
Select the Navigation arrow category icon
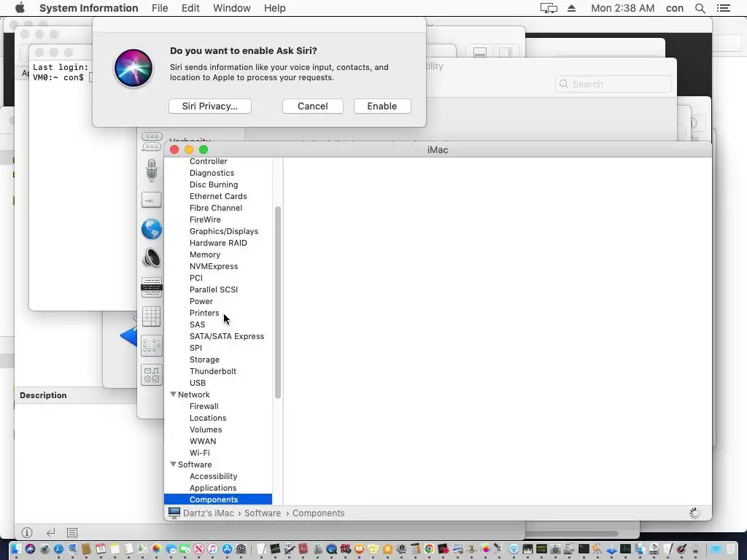[152, 200]
